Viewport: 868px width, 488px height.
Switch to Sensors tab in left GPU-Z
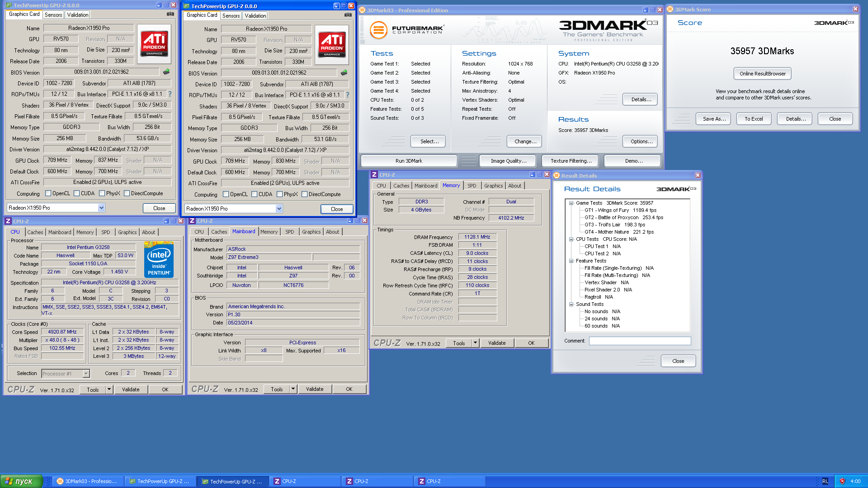tap(53, 15)
